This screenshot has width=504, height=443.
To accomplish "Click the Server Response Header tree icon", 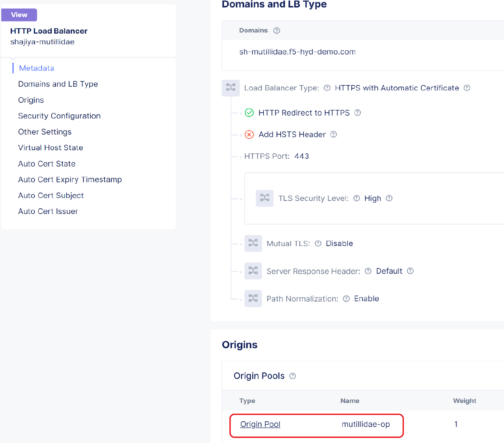I will [x=253, y=271].
